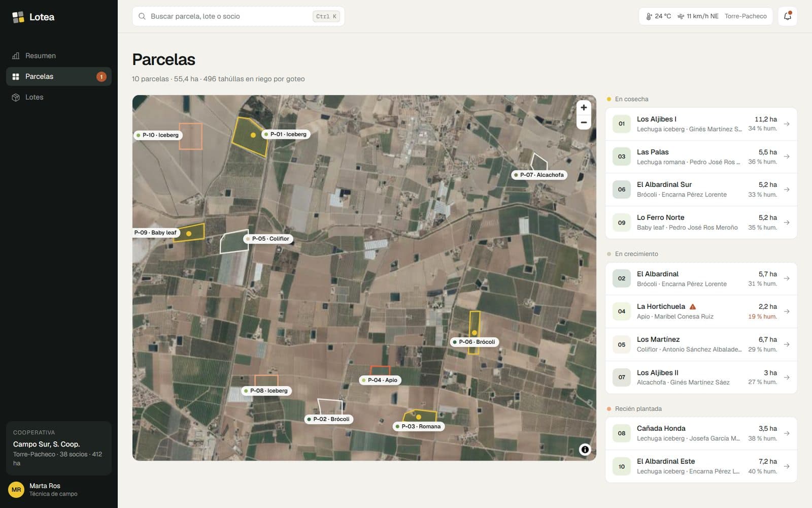The width and height of the screenshot is (812, 508).
Task: Click the 01 number badge
Action: [x=622, y=124]
